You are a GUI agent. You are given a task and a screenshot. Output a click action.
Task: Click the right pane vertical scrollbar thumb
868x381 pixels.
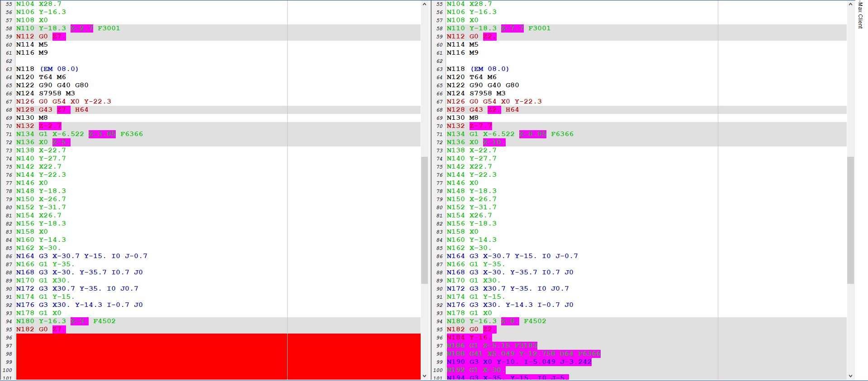click(x=850, y=220)
